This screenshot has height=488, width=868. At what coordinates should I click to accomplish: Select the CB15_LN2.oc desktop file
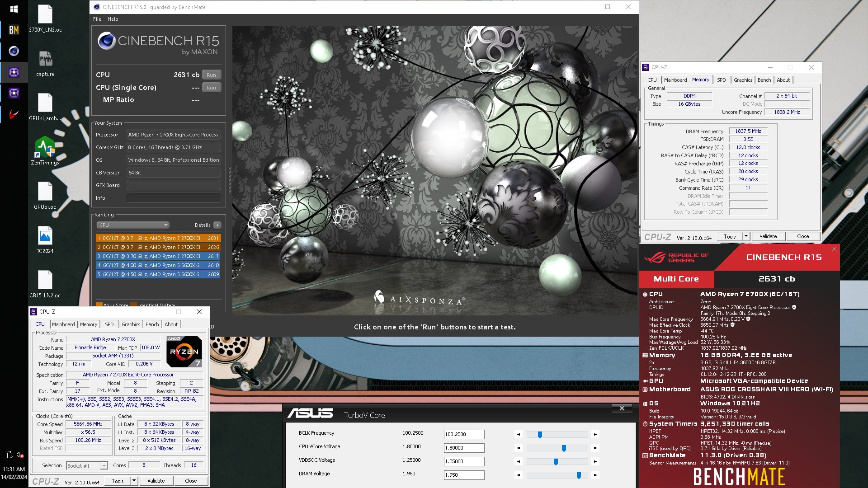[45, 284]
